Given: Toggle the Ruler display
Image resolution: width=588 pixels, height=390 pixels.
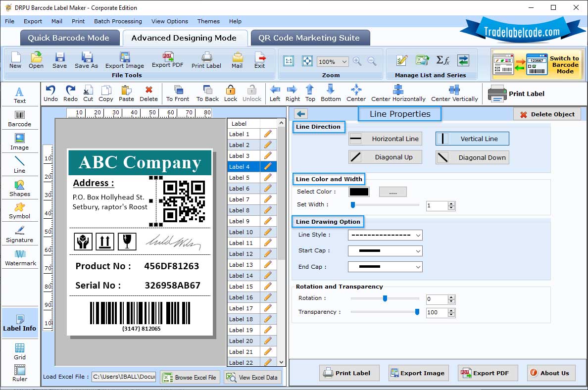Looking at the screenshot, I should pyautogui.click(x=19, y=374).
